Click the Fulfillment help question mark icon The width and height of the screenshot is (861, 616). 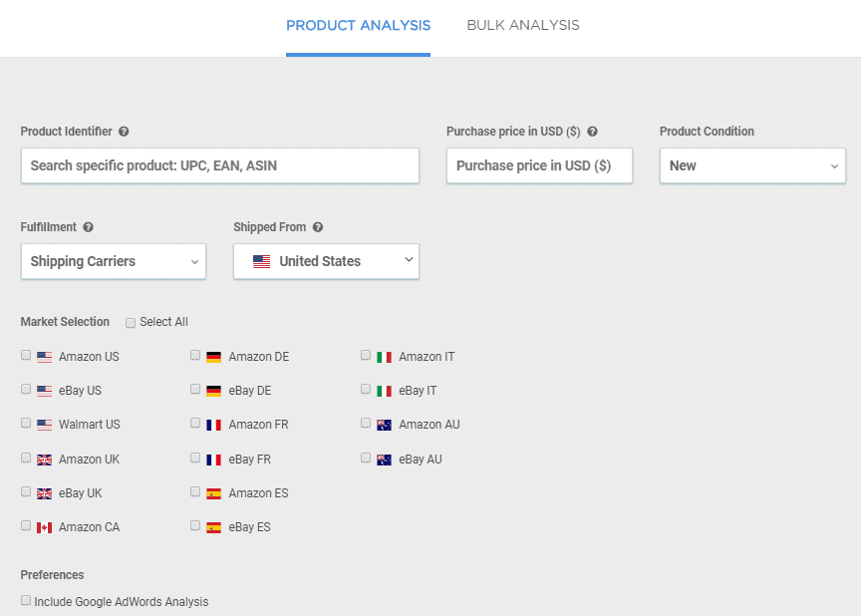coord(88,227)
